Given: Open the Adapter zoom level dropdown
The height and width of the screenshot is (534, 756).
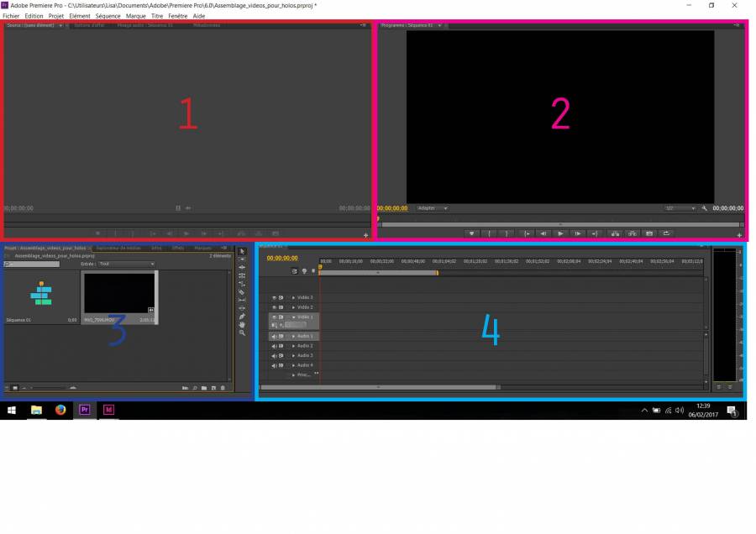Looking at the screenshot, I should 432,208.
